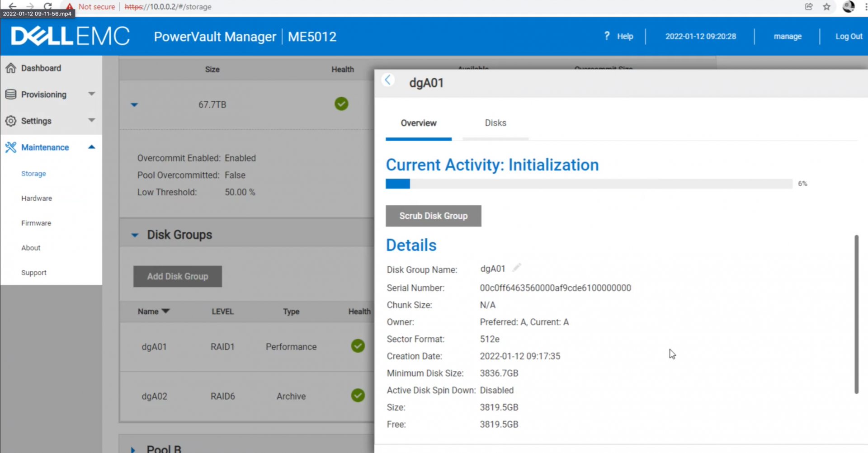Screen dimensions: 868x453
Task: Click the Initialization progress bar
Action: pos(589,184)
